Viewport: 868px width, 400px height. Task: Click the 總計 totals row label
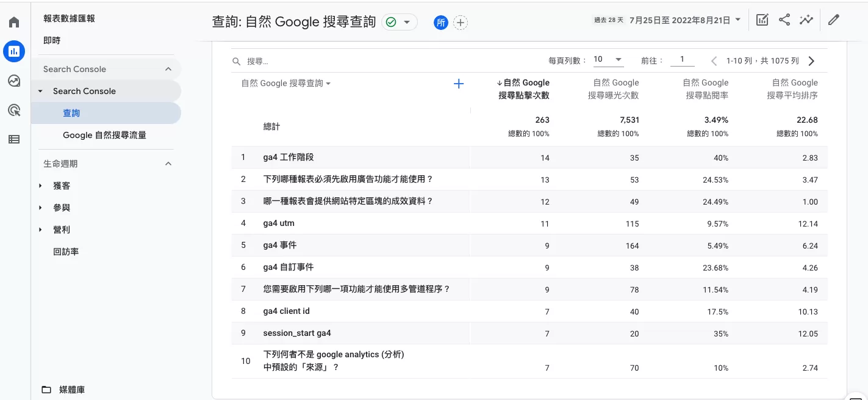pos(272,126)
